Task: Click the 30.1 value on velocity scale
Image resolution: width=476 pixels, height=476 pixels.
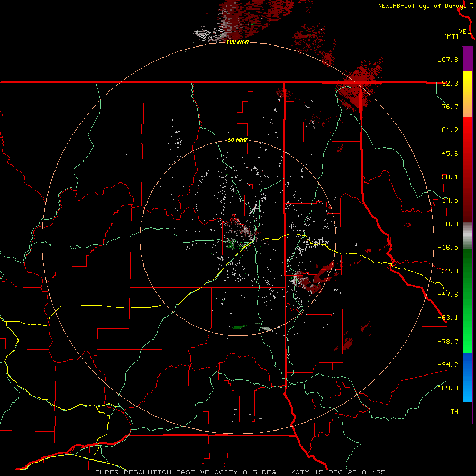Action: [450, 177]
